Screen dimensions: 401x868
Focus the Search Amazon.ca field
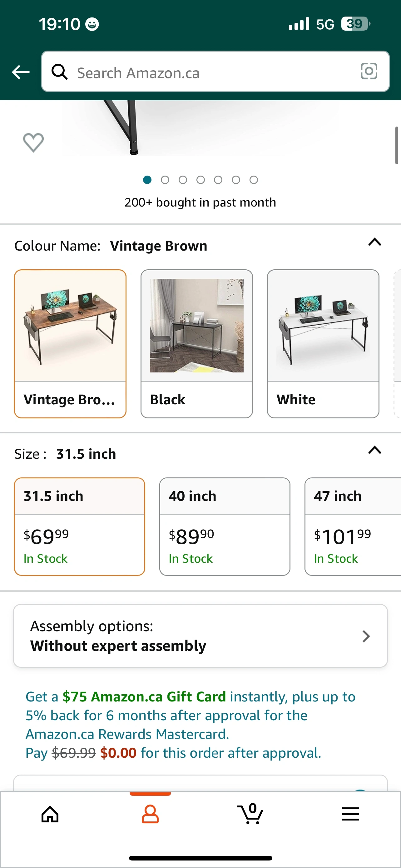point(209,73)
